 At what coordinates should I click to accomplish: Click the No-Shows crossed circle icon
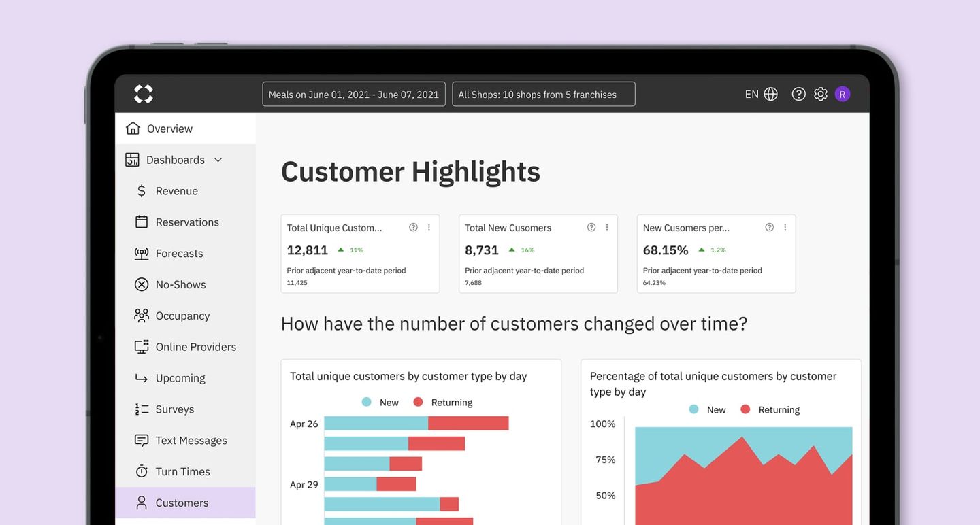tap(142, 284)
